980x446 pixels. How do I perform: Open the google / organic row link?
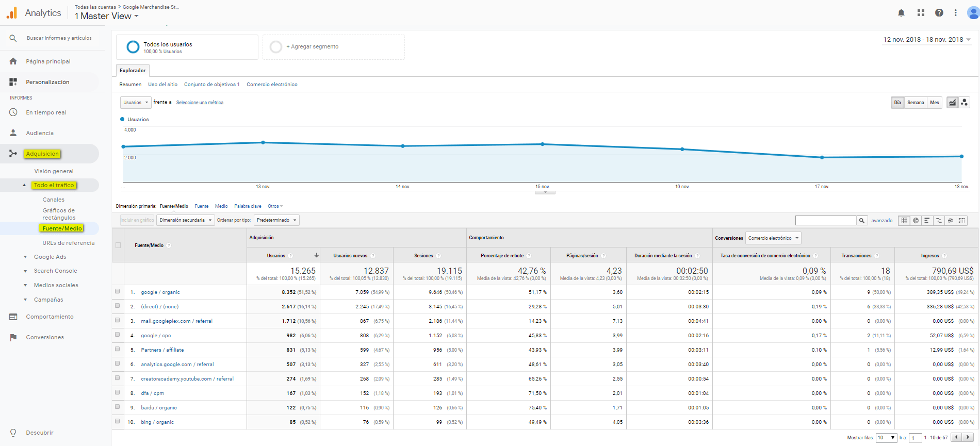[x=160, y=292]
